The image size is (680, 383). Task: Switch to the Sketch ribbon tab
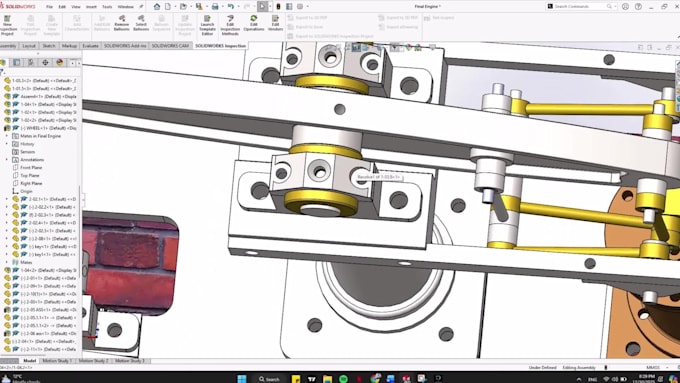tap(49, 46)
